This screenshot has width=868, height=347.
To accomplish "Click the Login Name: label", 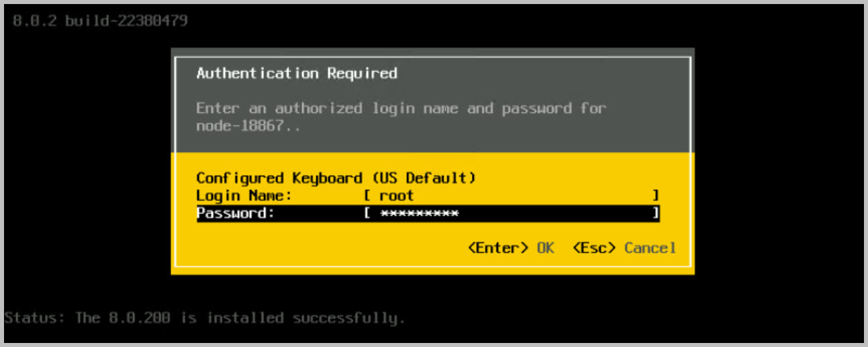I will coord(244,196).
